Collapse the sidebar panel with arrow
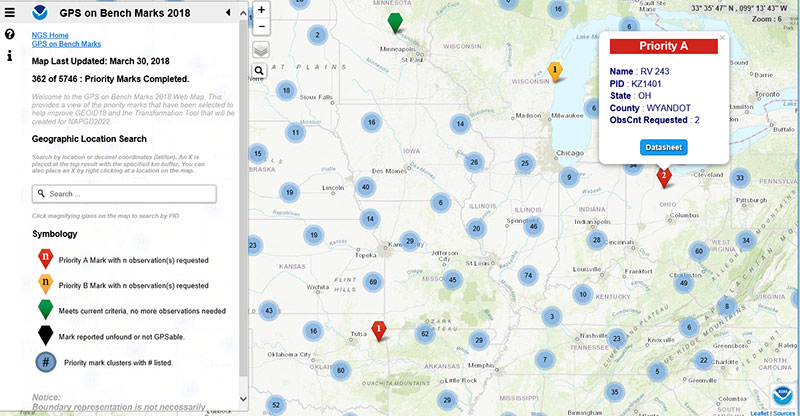This screenshot has height=416, width=800. pos(228,13)
